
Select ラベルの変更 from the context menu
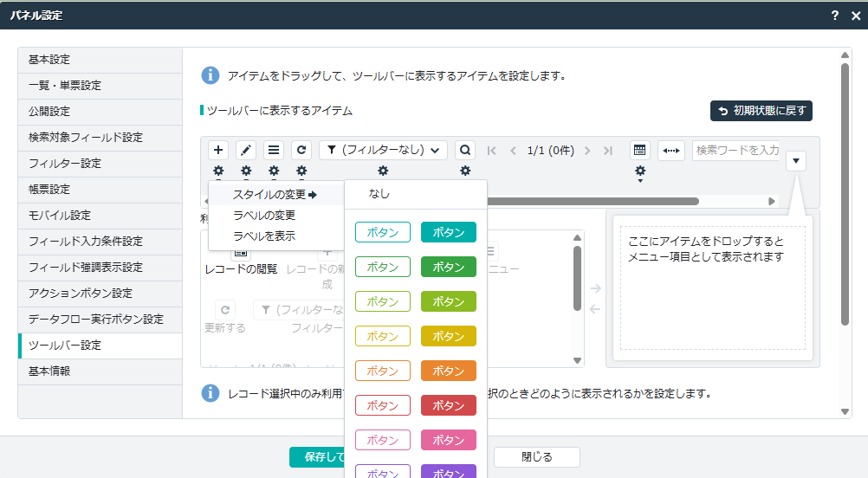coord(264,215)
